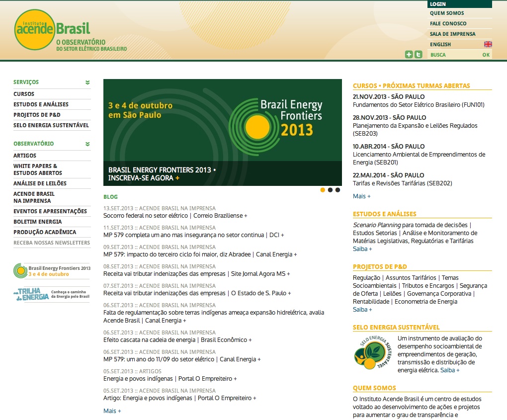This screenshot has width=507, height=420.
Task: Open 'Energia e povos indígenas' Artigos post
Action: (170, 379)
